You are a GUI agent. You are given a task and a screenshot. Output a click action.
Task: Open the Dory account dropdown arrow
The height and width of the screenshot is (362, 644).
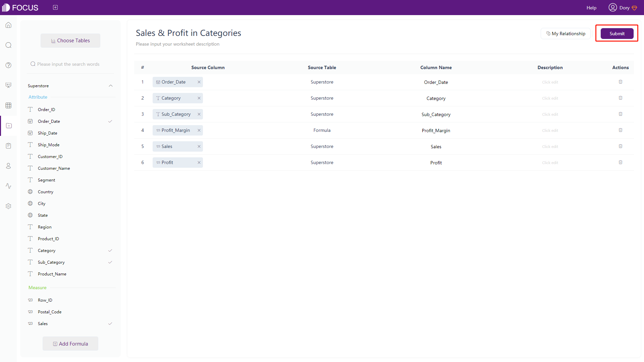click(634, 8)
